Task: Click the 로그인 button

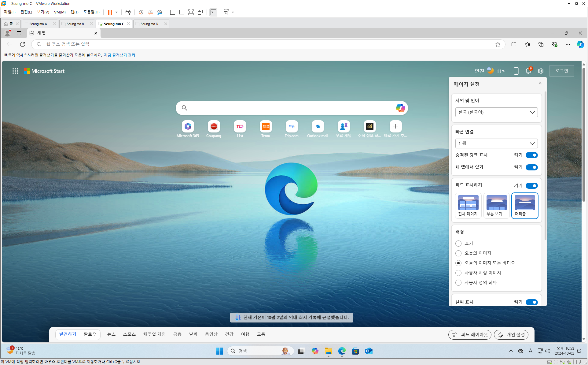Action: coord(562,71)
